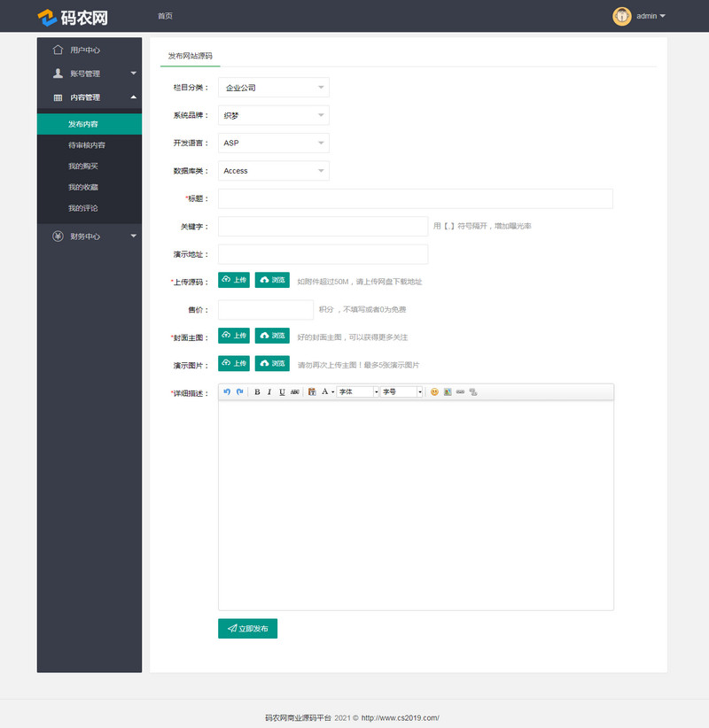Viewport: 709px width, 728px height.
Task: Open the 栏目分类 dropdown
Action: [274, 88]
